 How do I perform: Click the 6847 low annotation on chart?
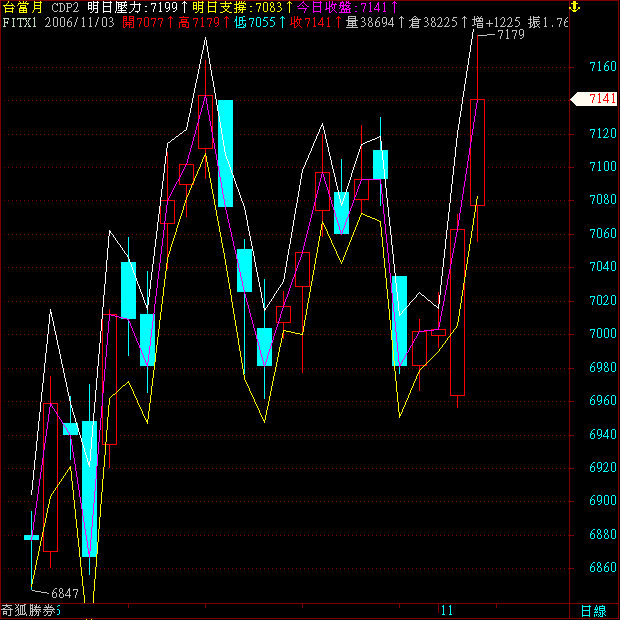click(64, 593)
